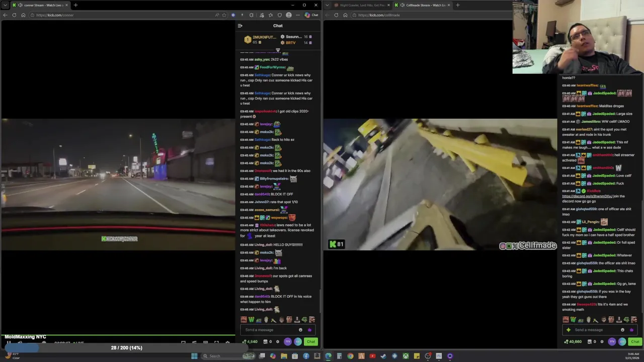This screenshot has width=644, height=362.
Task: Select the conner Stream tab
Action: click(x=40, y=5)
